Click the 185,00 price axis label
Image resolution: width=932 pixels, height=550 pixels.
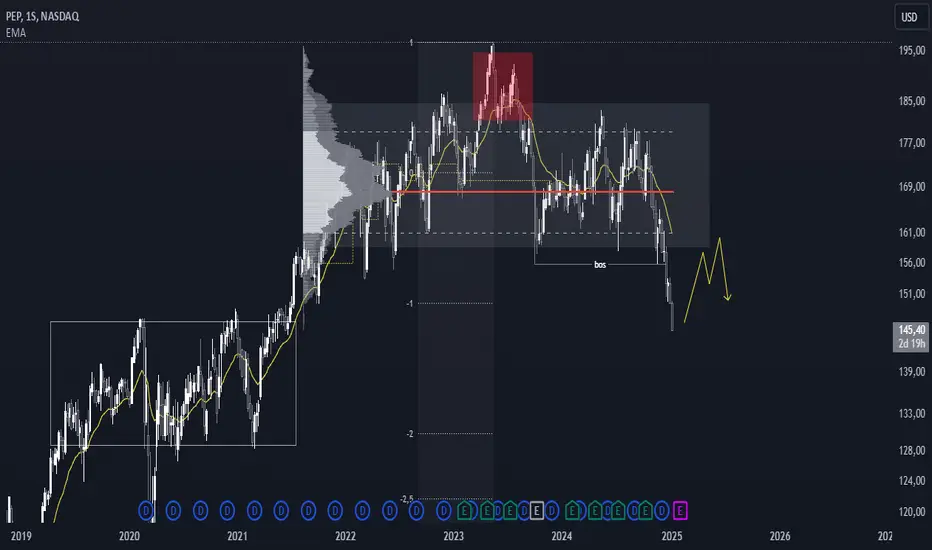[911, 100]
